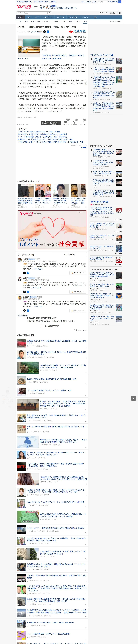Click the header search magnifier icon
Screen dimensions: 138x644
click(x=120, y=2)
